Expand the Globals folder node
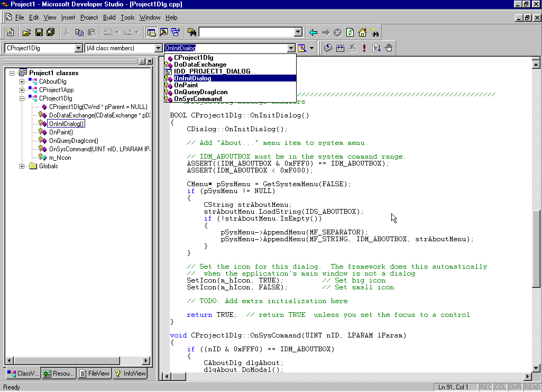 coord(22,166)
